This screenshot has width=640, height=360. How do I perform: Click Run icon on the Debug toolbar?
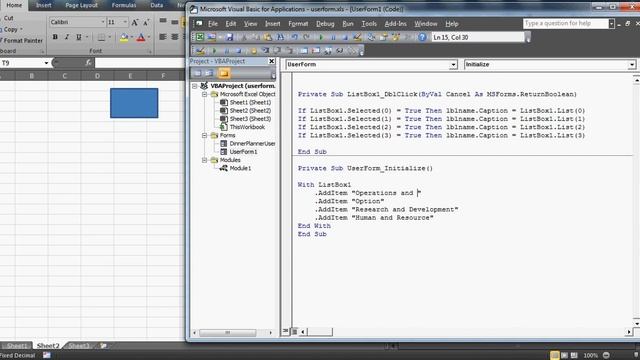(x=214, y=51)
